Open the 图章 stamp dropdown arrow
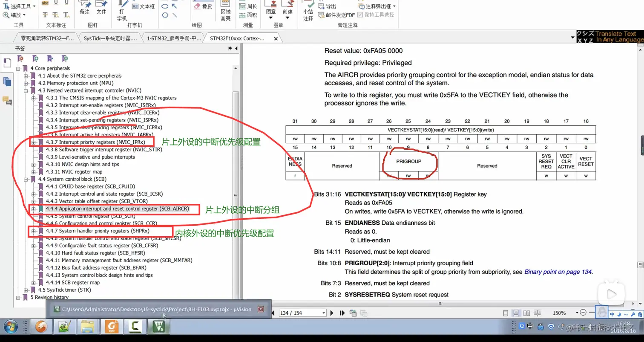The height and width of the screenshot is (342, 644). click(x=271, y=17)
